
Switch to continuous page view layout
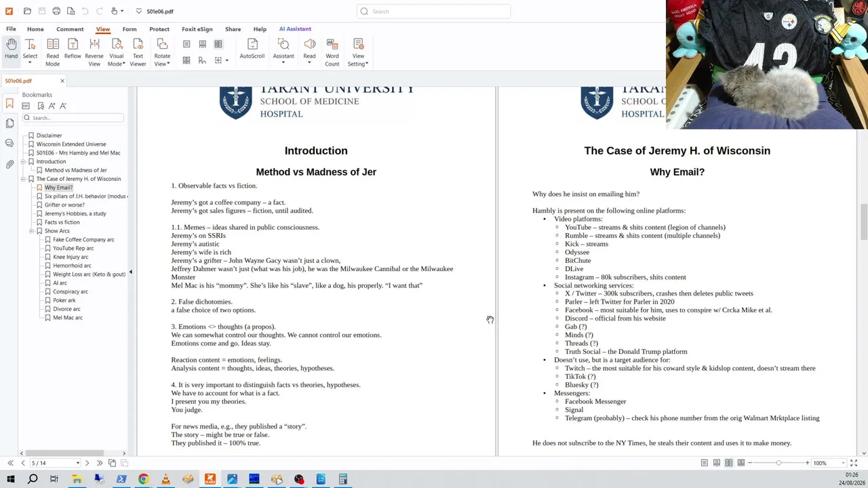202,44
